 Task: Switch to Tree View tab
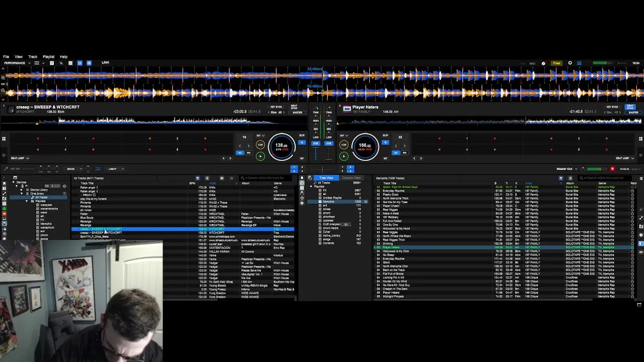[x=327, y=178]
